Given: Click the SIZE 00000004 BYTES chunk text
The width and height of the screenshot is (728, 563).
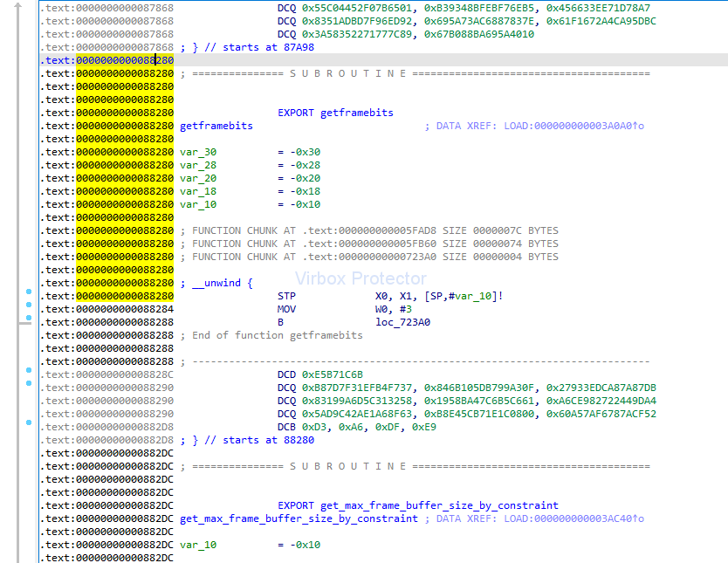Looking at the screenshot, I should point(500,257).
